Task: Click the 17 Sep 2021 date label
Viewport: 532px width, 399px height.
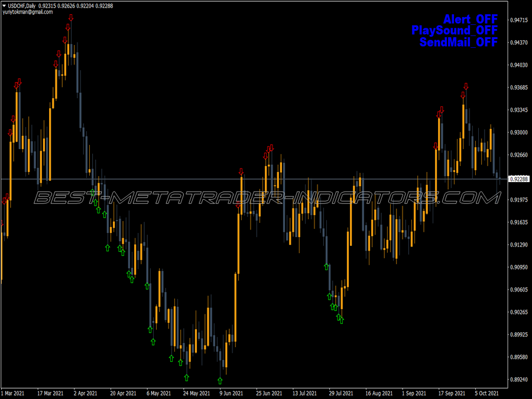Action: 452,393
